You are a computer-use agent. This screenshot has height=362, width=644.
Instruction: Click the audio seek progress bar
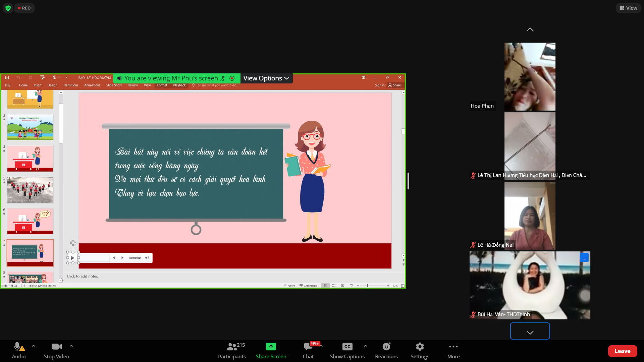94,258
